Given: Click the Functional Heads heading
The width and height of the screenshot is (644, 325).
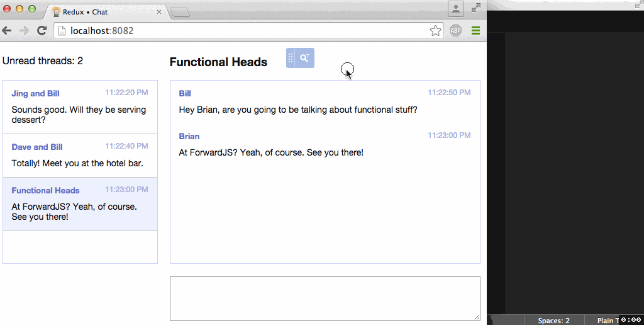Looking at the screenshot, I should point(218,62).
